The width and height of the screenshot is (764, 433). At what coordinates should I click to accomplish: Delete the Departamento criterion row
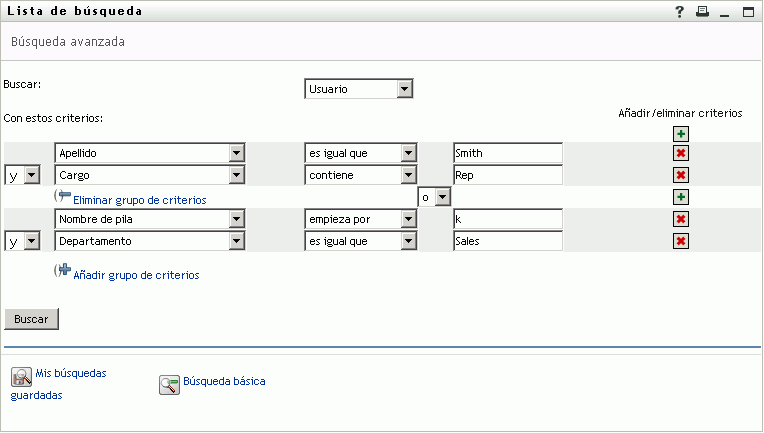click(x=681, y=241)
